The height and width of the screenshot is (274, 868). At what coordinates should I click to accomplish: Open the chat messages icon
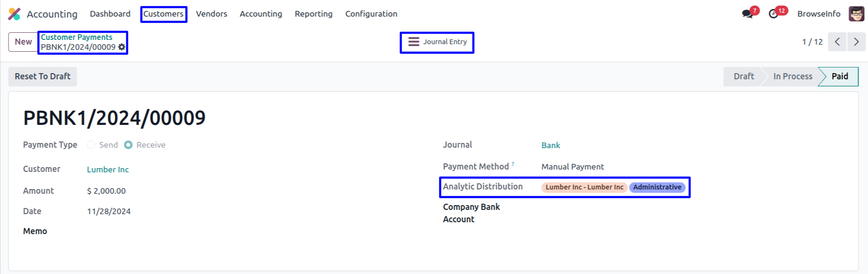click(x=748, y=14)
